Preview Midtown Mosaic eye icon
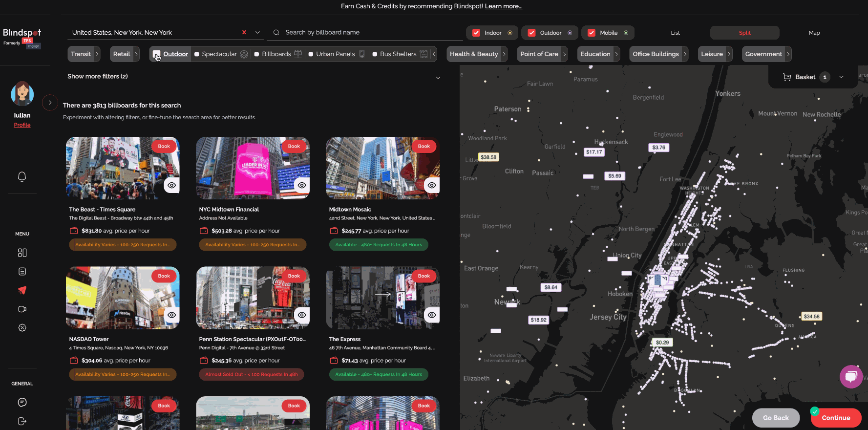 pos(432,185)
